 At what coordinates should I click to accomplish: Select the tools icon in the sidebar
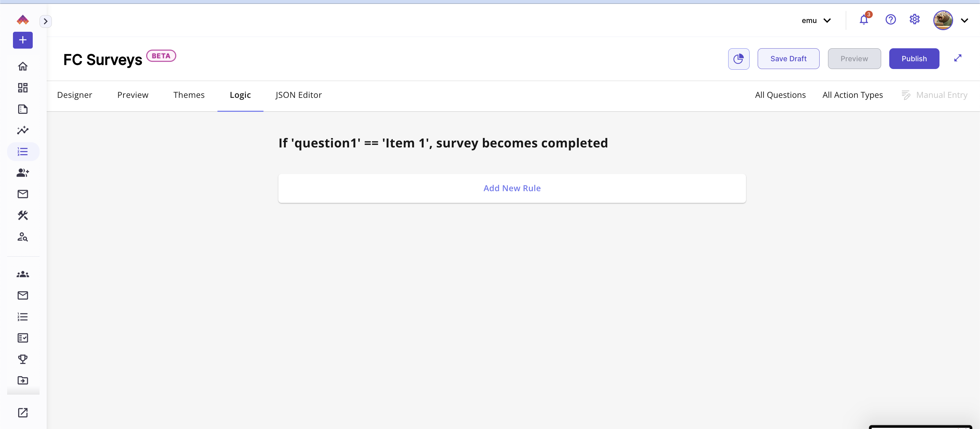pos(22,215)
